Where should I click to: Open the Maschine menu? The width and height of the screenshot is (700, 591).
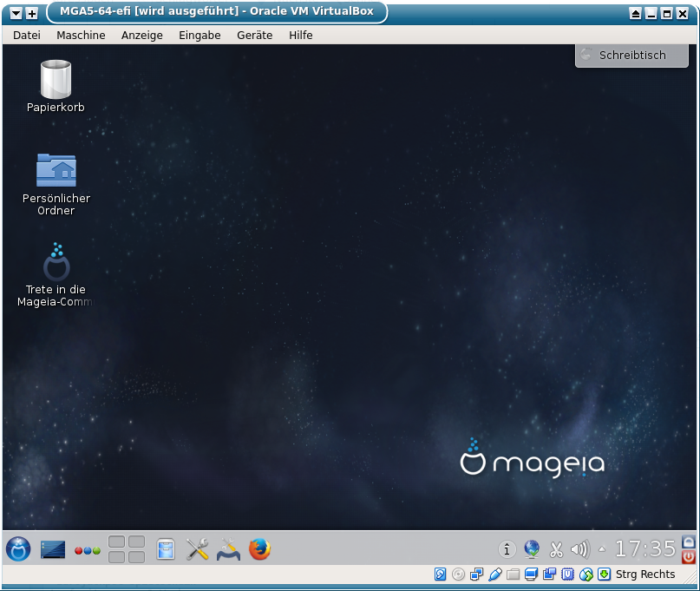click(81, 36)
